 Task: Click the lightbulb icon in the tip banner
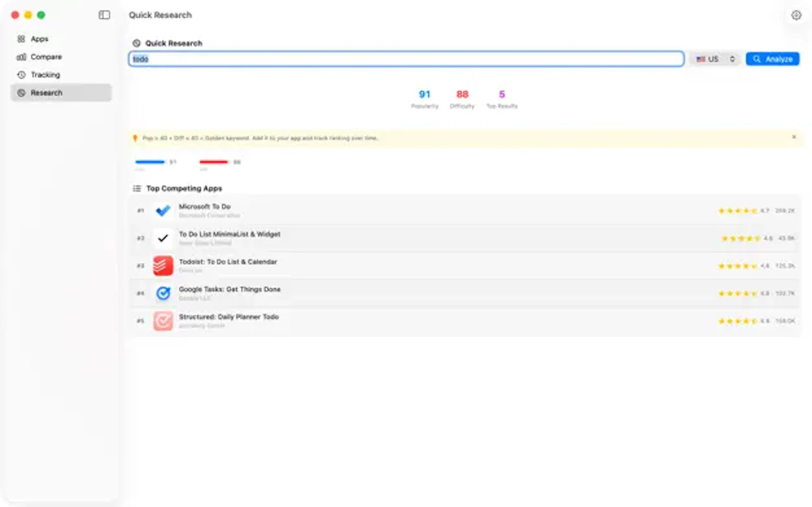pyautogui.click(x=135, y=138)
